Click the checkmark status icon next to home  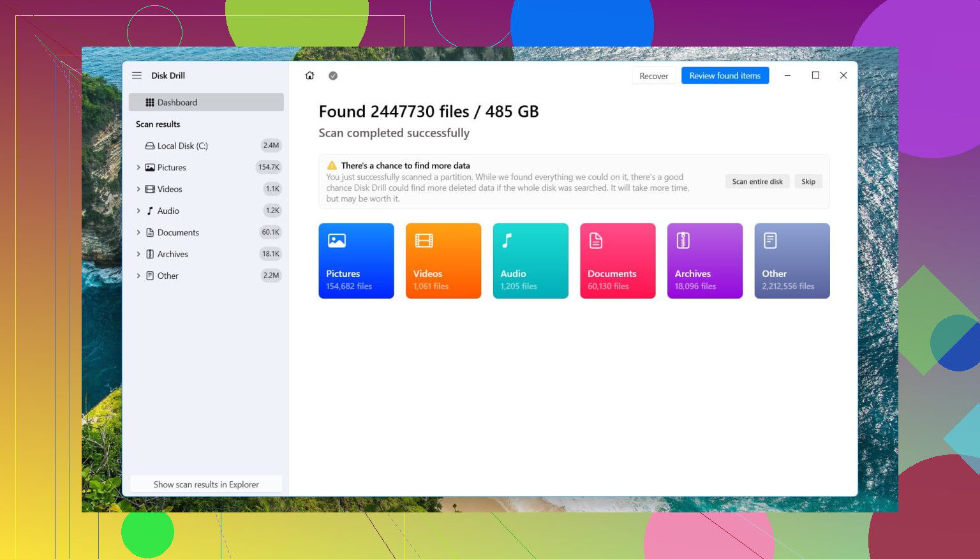[x=333, y=75]
